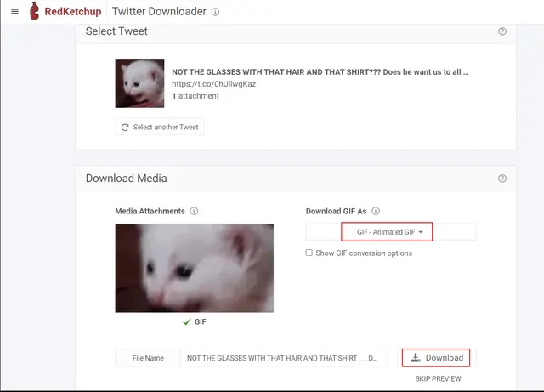544x392 pixels.
Task: Click the large GIF preview image
Action: [x=195, y=268]
